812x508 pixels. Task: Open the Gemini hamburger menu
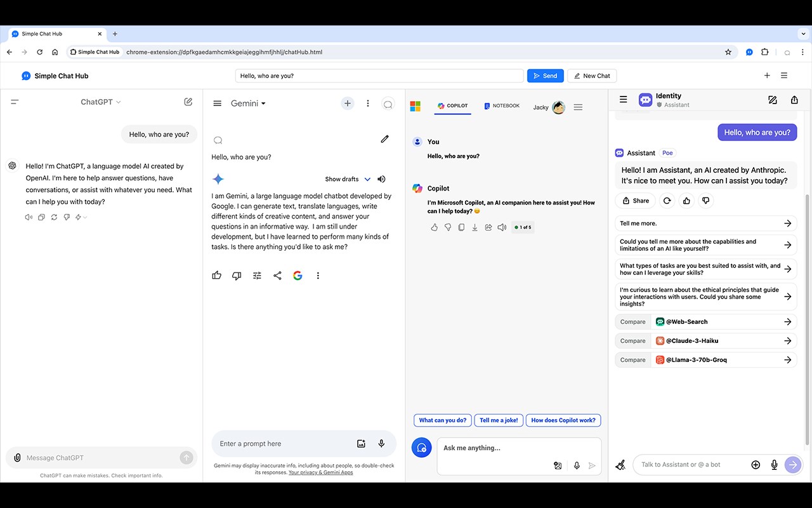click(x=218, y=104)
